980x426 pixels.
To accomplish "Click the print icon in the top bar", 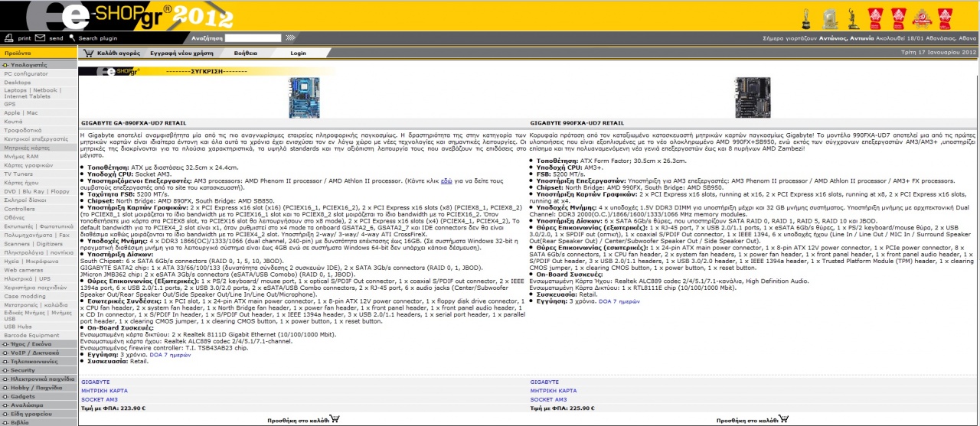I will (8, 37).
